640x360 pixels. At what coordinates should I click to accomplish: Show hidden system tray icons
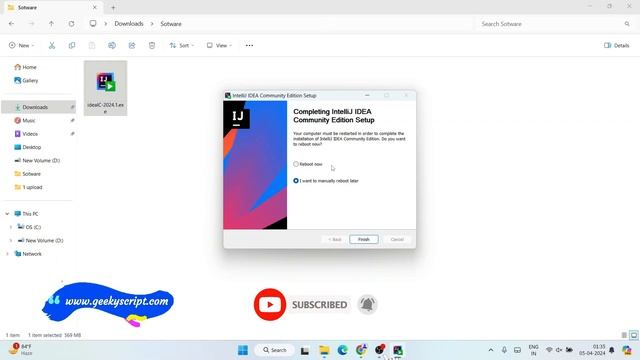click(491, 350)
